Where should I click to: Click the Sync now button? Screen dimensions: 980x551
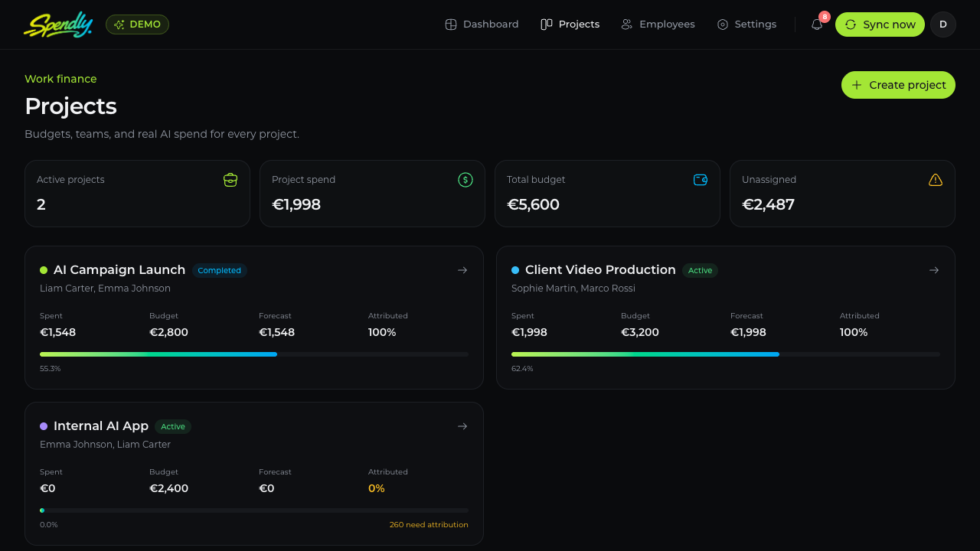click(880, 24)
